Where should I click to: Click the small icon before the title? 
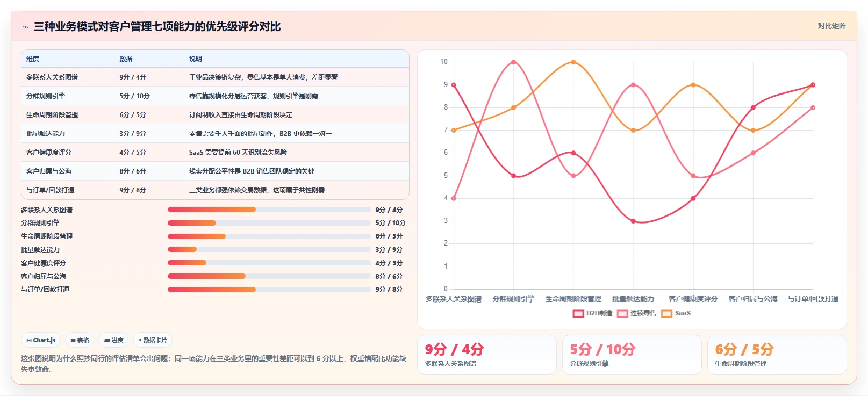[x=25, y=27]
